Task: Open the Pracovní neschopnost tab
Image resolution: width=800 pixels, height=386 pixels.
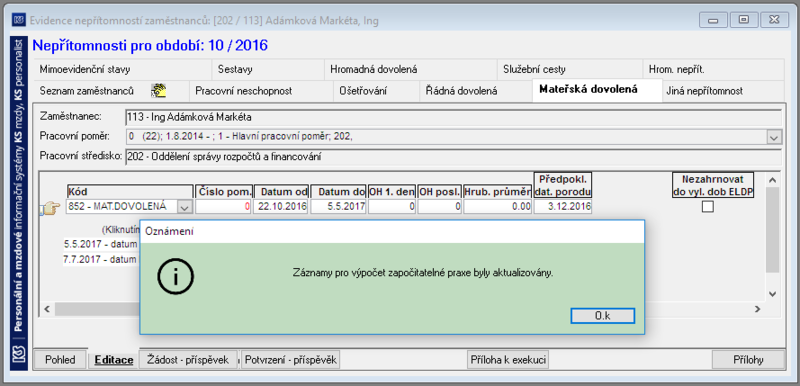Action: pos(243,91)
